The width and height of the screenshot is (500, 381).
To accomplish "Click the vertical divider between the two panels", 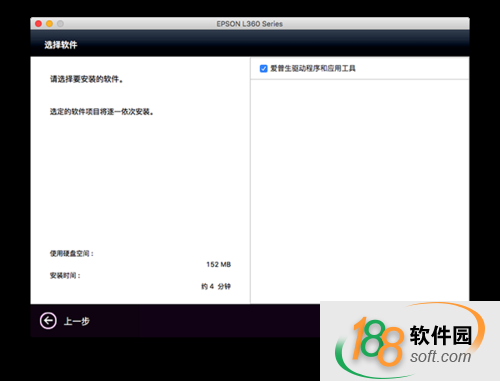I will click(x=250, y=180).
